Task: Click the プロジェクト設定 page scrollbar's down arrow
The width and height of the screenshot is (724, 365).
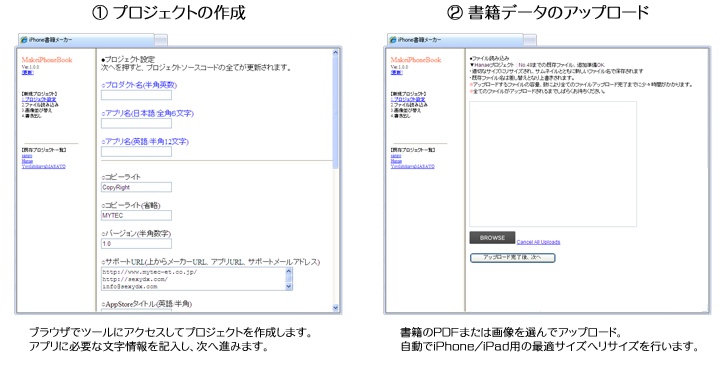Action: click(x=336, y=308)
